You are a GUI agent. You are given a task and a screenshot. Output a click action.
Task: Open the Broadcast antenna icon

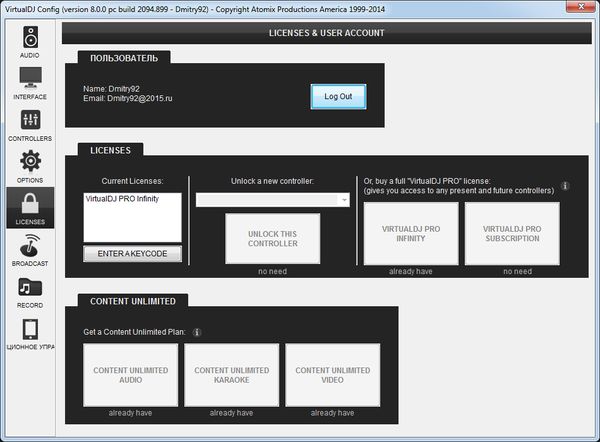click(x=30, y=245)
